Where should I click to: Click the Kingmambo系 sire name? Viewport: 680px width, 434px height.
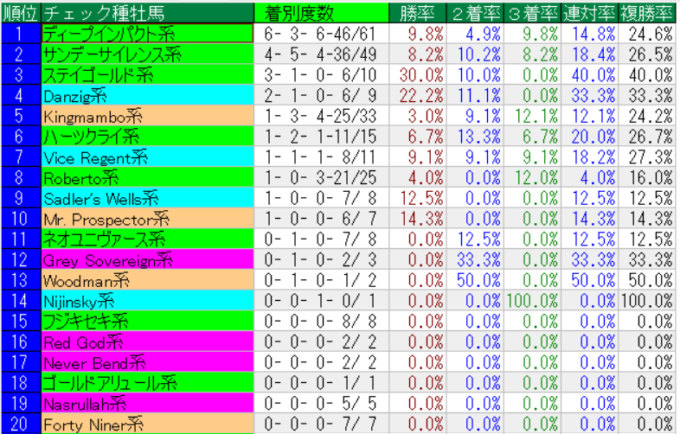pyautogui.click(x=85, y=116)
